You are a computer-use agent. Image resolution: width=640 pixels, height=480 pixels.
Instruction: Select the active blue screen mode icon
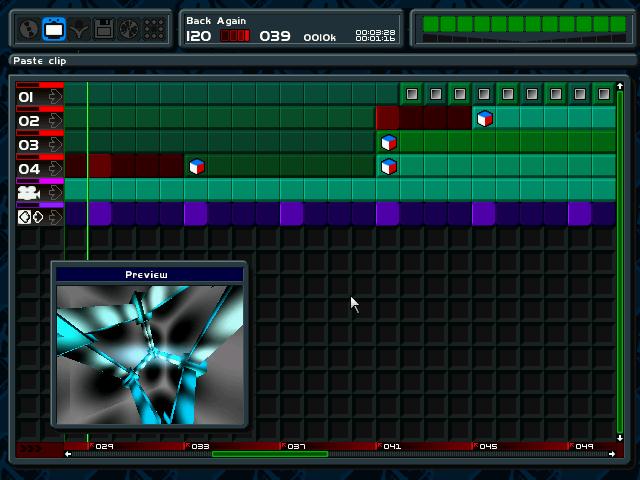pyautogui.click(x=55, y=30)
